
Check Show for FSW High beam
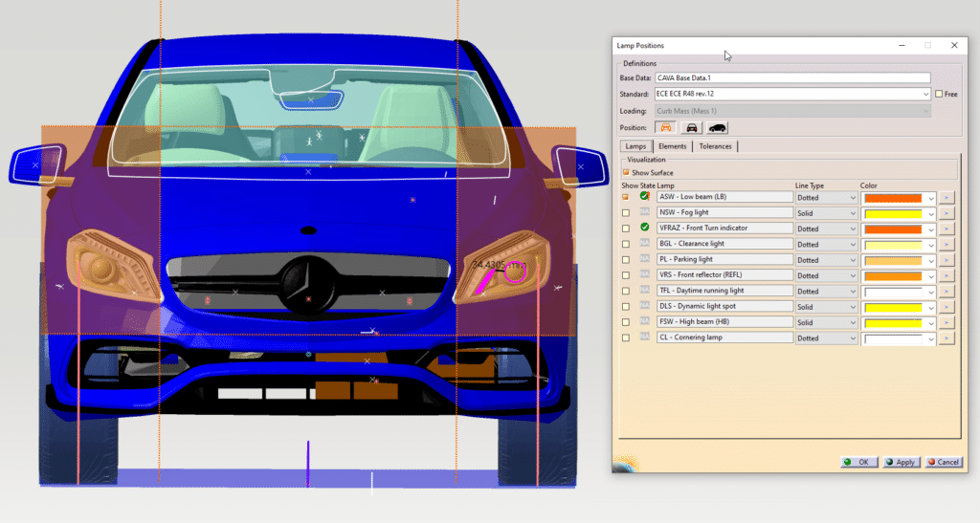(626, 322)
